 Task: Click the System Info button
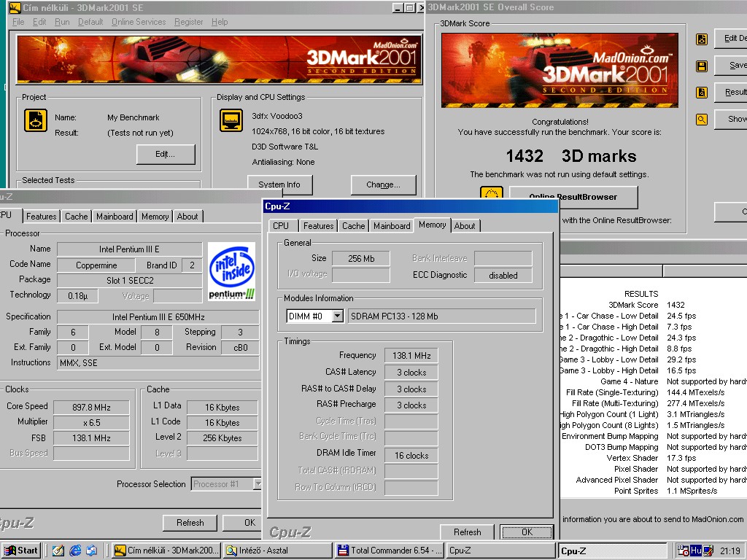(279, 184)
